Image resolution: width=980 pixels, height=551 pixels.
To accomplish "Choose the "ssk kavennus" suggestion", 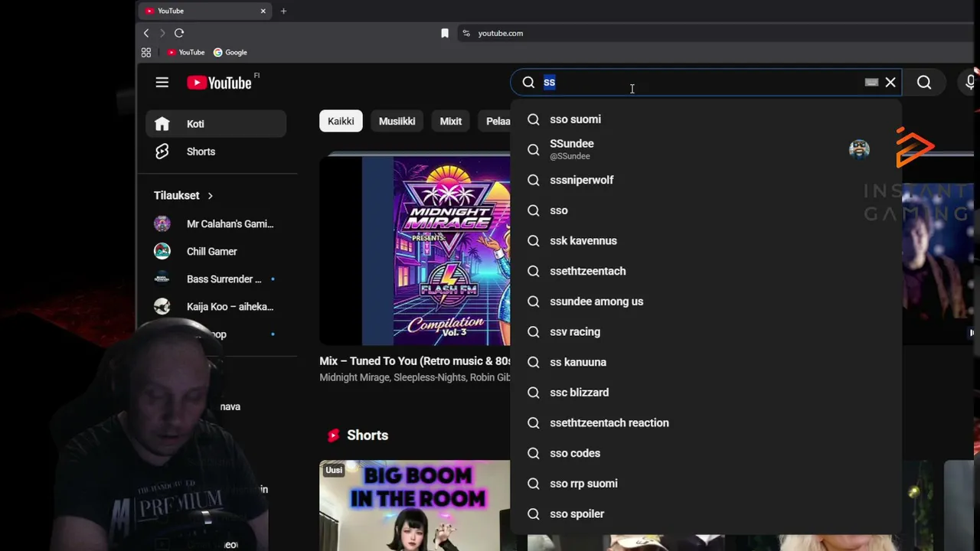I will pyautogui.click(x=706, y=240).
